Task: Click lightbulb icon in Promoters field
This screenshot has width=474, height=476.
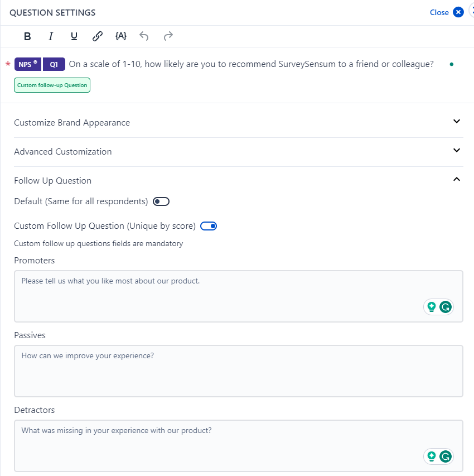Action: click(432, 307)
